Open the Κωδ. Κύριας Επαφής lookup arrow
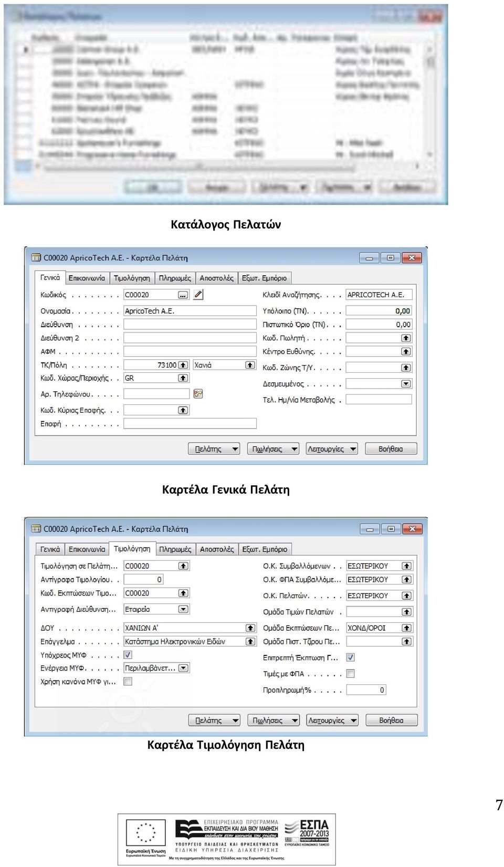This screenshot has width=504, height=867. point(183,410)
